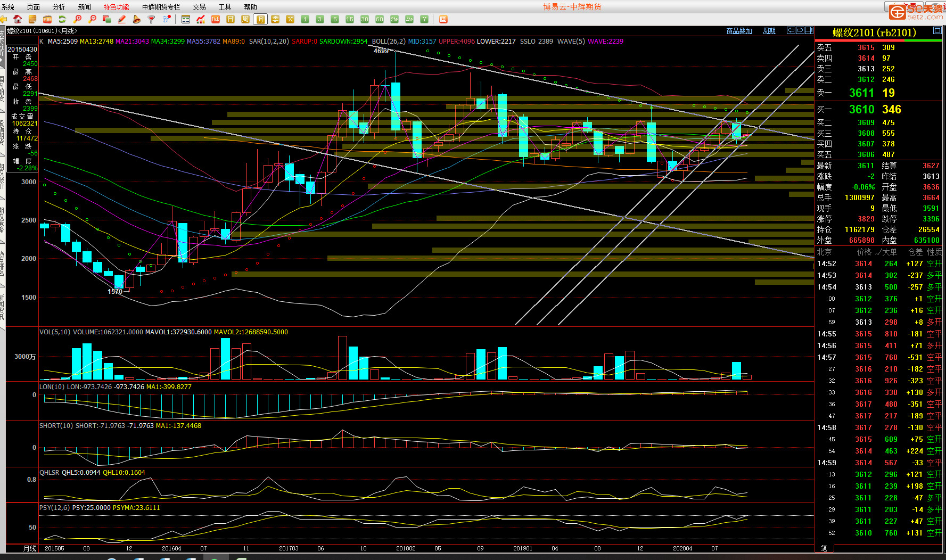Maximize the quote panel square icon
The image size is (946, 560).
coord(937,30)
